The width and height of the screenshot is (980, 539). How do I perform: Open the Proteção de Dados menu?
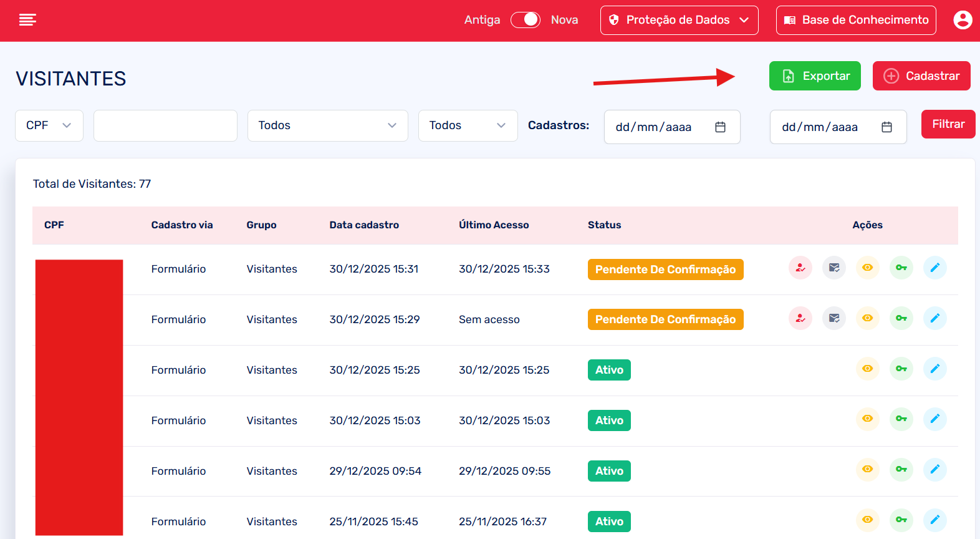679,20
